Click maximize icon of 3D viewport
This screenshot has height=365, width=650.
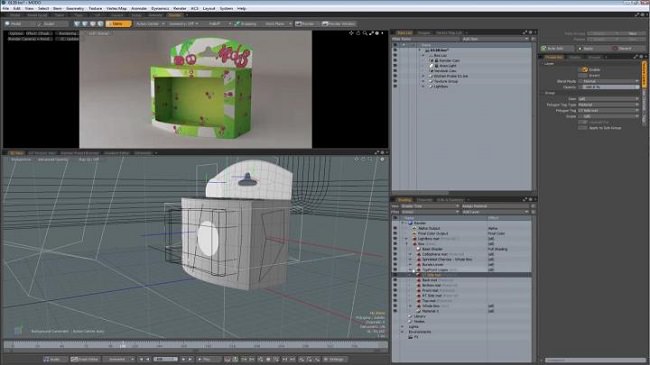coord(377,153)
